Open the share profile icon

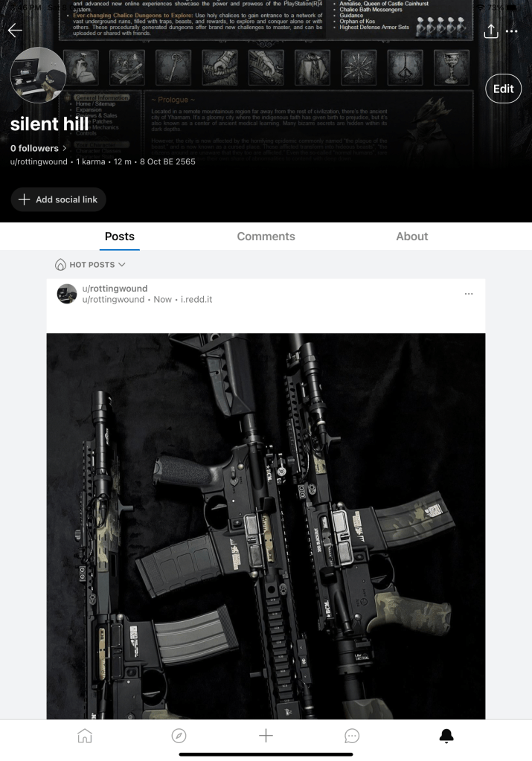(491, 31)
